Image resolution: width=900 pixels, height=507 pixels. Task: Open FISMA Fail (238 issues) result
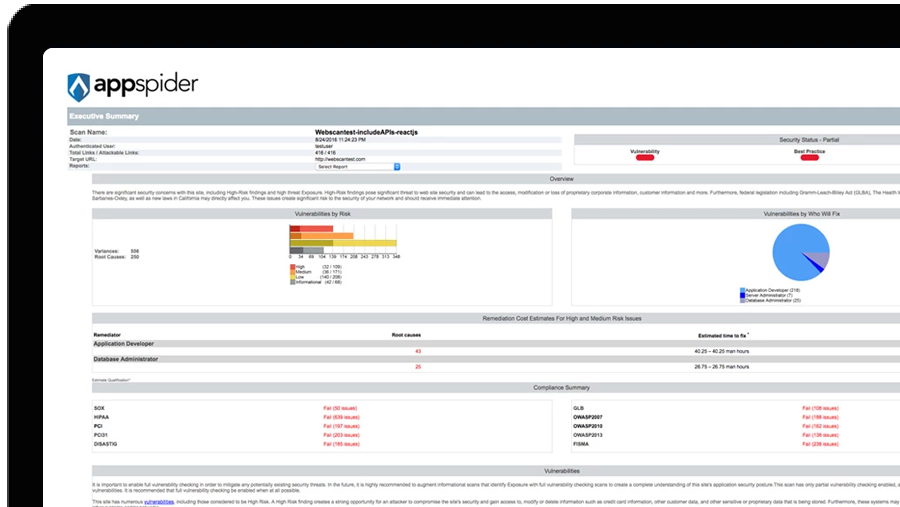click(820, 444)
